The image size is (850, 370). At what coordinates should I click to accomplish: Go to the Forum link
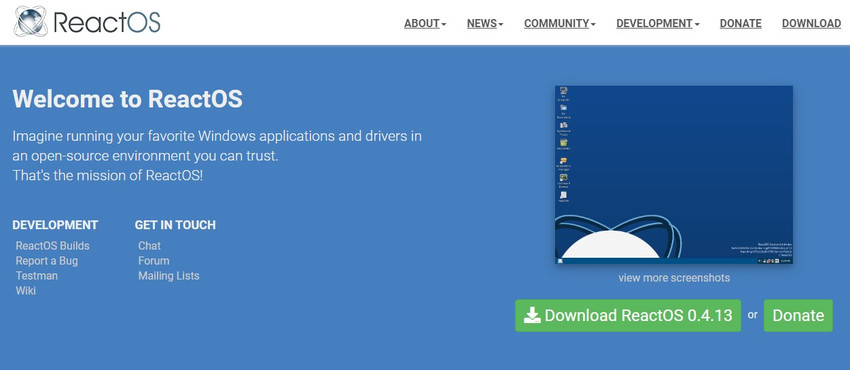[153, 261]
